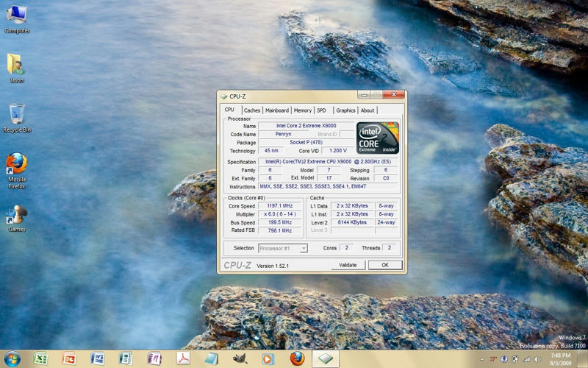The image size is (588, 368).
Task: Launch OneNote from the taskbar
Action: pos(154,358)
